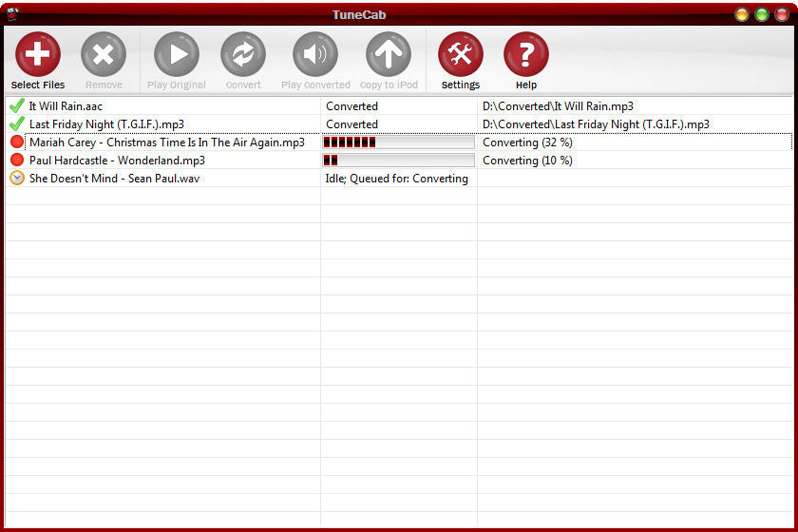Click the Copy to iPod arrow icon
The height and width of the screenshot is (532, 798).
coord(389,54)
